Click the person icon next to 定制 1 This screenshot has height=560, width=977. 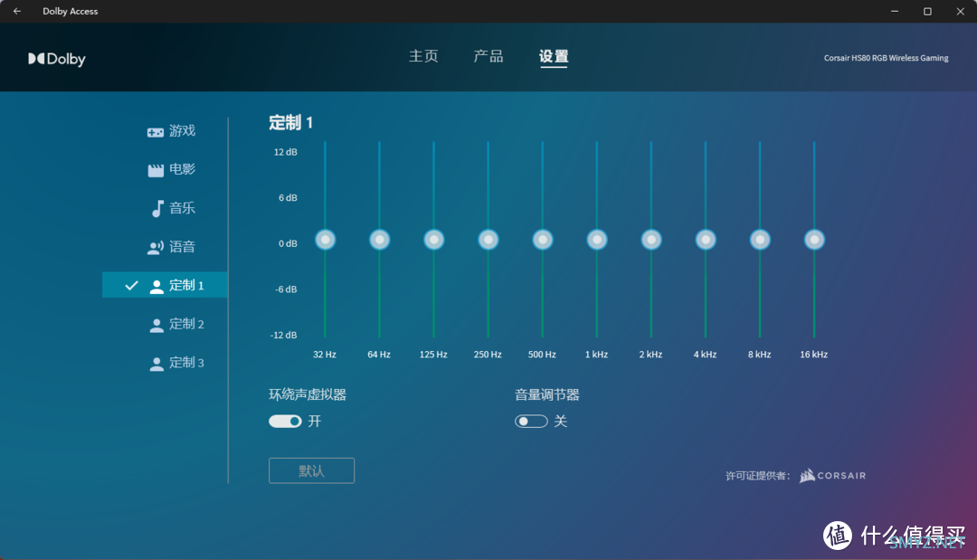point(157,286)
